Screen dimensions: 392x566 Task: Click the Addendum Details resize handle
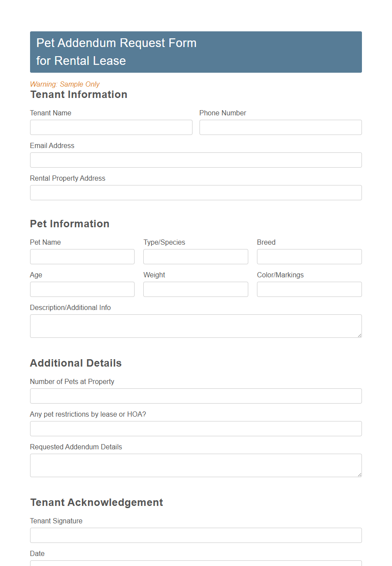click(360, 475)
